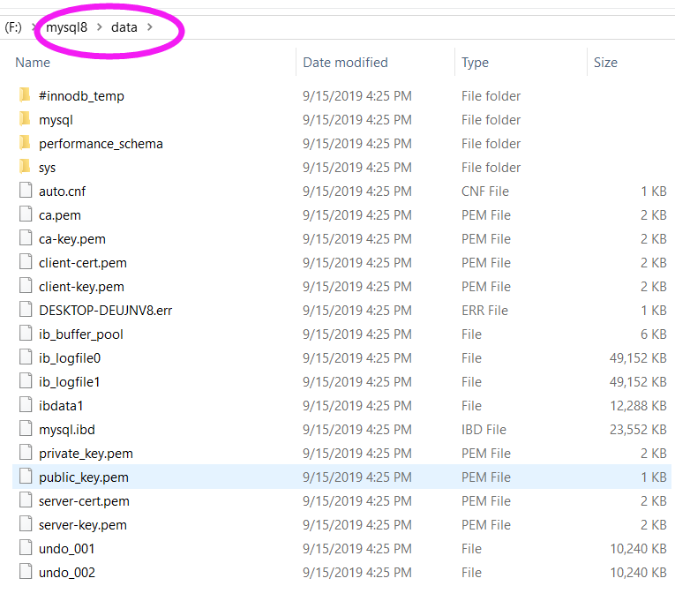Image resolution: width=675 pixels, height=616 pixels.
Task: Select the auto.cnf file icon
Action: 24,191
